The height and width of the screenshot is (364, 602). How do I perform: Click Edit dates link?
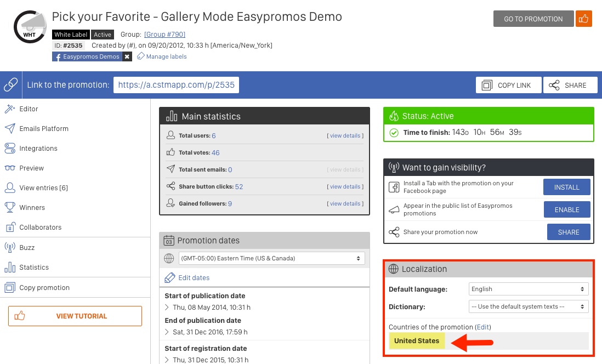[x=194, y=277]
